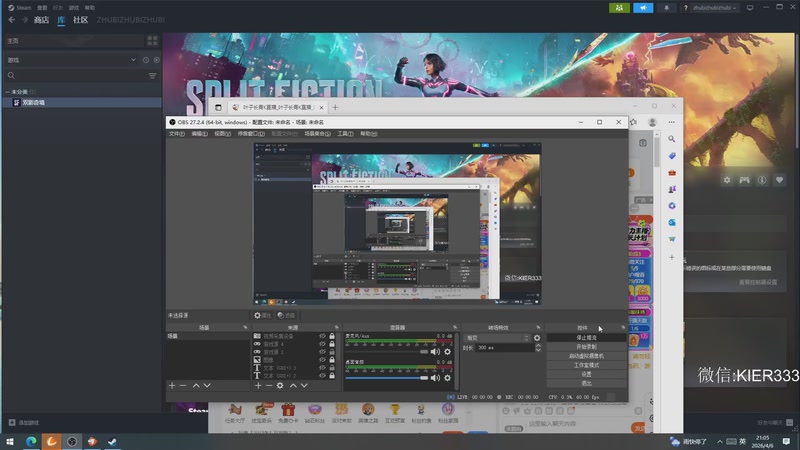The image size is (800, 450).
Task: Move scene down in OBS Scenes panel
Action: pyautogui.click(x=207, y=386)
